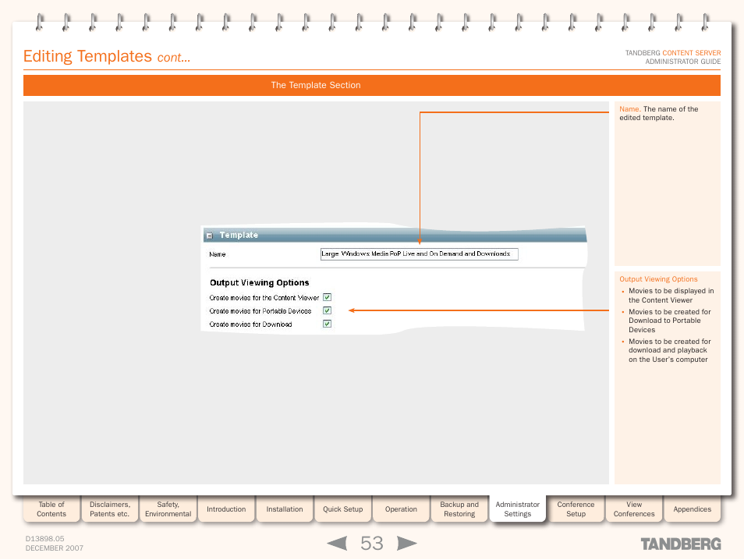
Task: Open Quick Setup tab
Action: pyautogui.click(x=342, y=509)
